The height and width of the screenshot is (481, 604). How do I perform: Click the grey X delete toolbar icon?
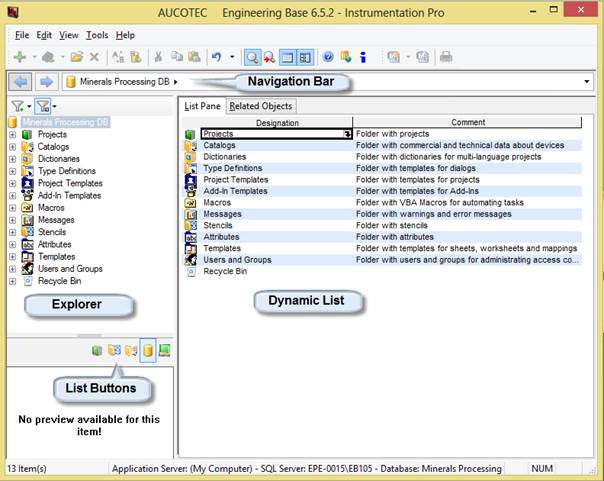tap(94, 57)
